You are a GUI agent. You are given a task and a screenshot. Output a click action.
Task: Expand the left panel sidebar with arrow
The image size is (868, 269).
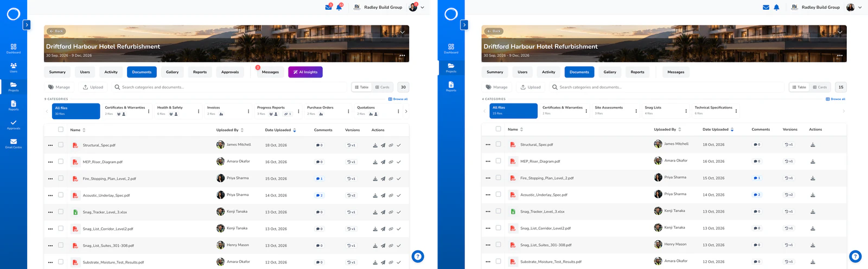[27, 25]
